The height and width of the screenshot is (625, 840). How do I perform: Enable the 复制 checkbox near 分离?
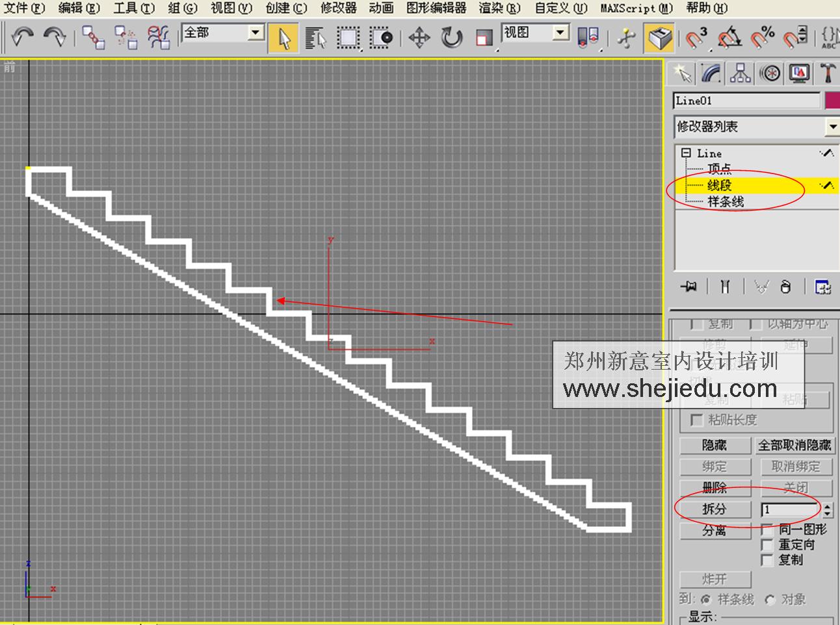coord(767,559)
